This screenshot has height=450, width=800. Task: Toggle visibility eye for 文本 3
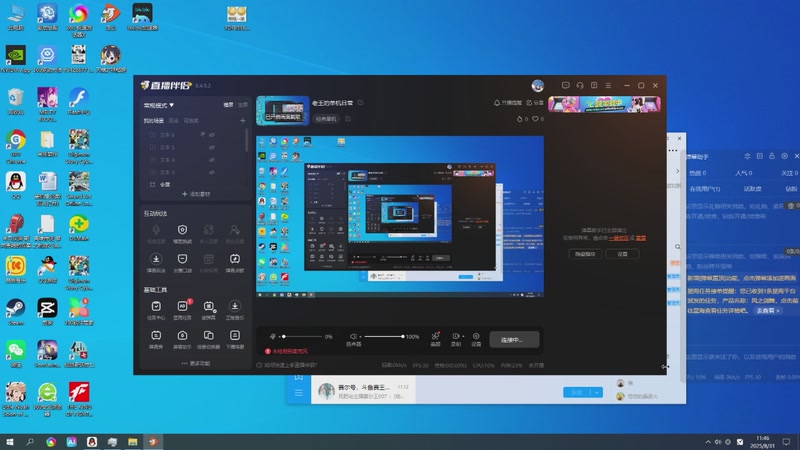click(212, 172)
